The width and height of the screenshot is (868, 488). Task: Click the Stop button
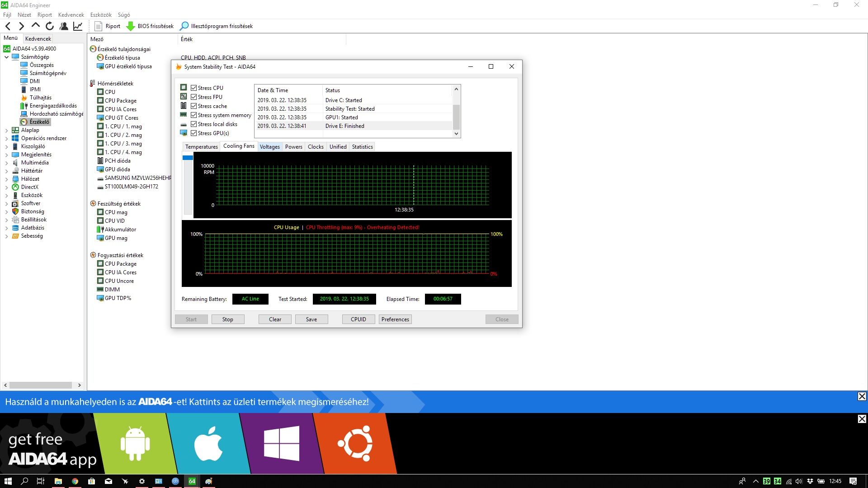coord(228,319)
